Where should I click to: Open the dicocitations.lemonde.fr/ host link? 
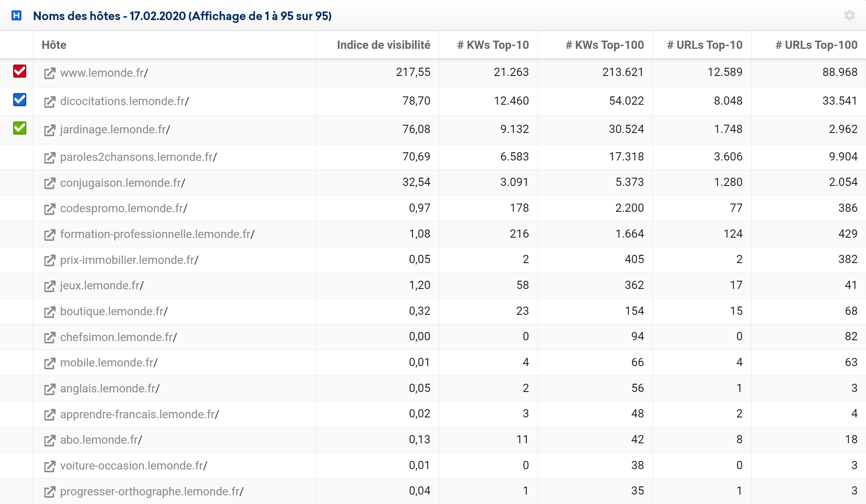pyautogui.click(x=124, y=101)
